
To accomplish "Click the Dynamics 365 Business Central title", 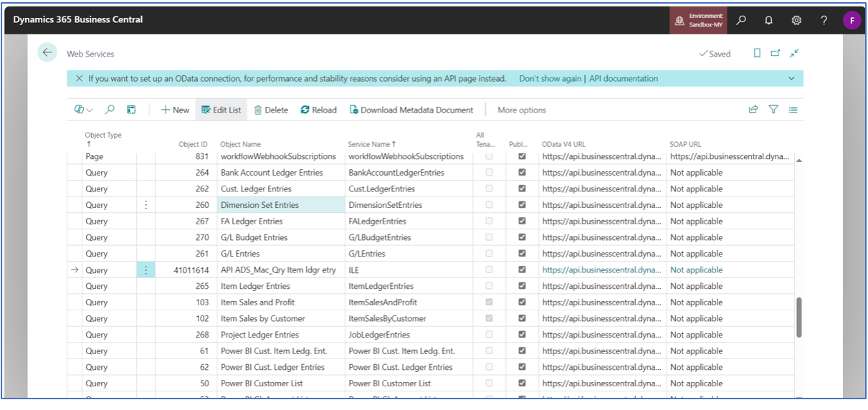I will coord(77,19).
